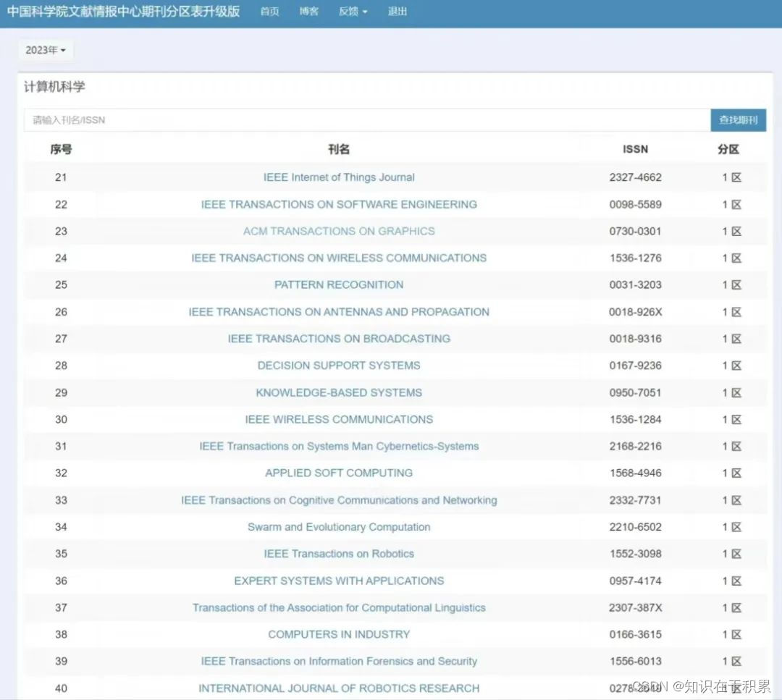
Task: Select ISSN 0031-3203 cell
Action: [x=636, y=284]
